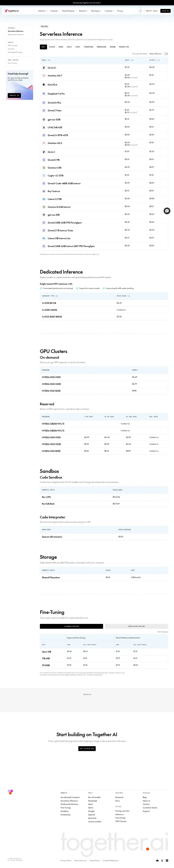This screenshot has height=868, width=174.
Task: Click the together.ai logo in header
Action: (x=11, y=11)
